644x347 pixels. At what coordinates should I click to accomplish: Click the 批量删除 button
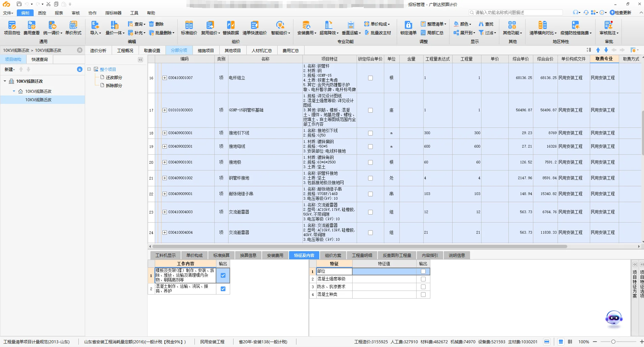tap(162, 33)
